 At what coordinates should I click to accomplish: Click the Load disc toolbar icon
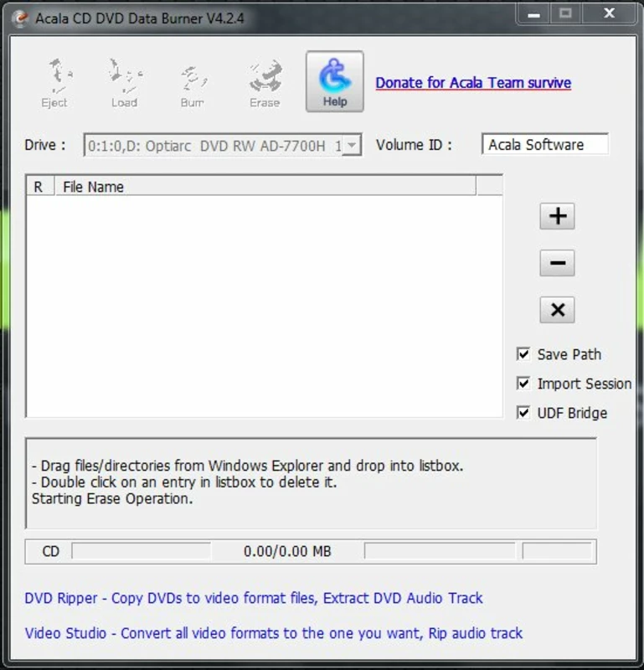coord(125,82)
